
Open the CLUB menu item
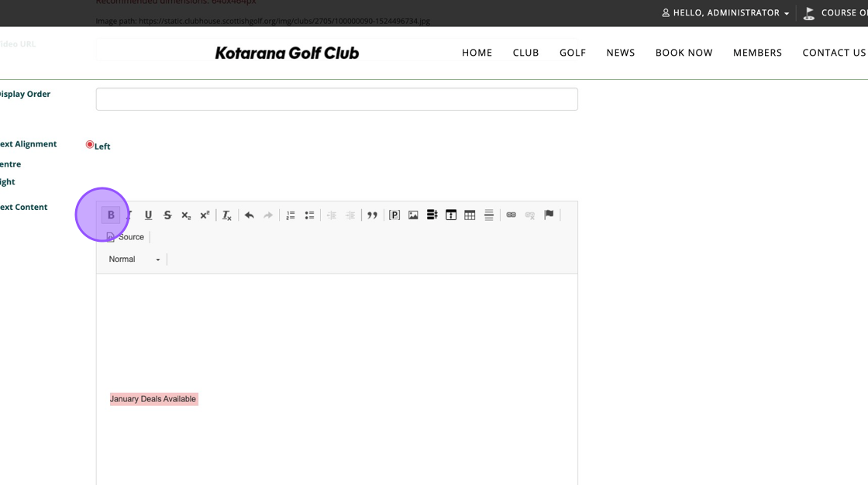pyautogui.click(x=526, y=53)
